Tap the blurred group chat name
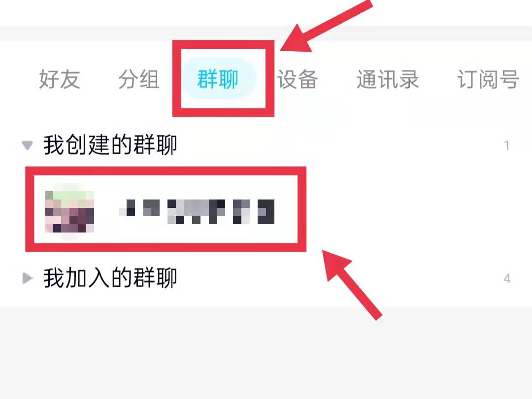Image resolution: width=532 pixels, height=399 pixels. (197, 212)
